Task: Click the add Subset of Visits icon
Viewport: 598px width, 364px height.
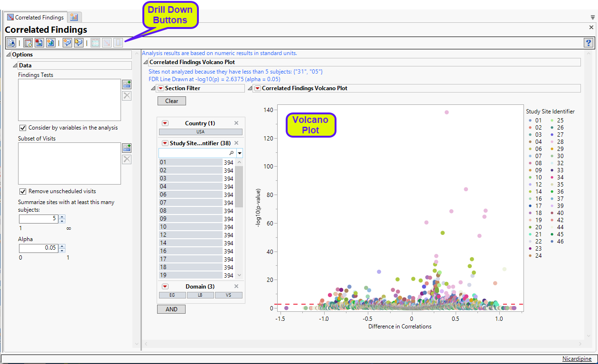Action: point(127,148)
